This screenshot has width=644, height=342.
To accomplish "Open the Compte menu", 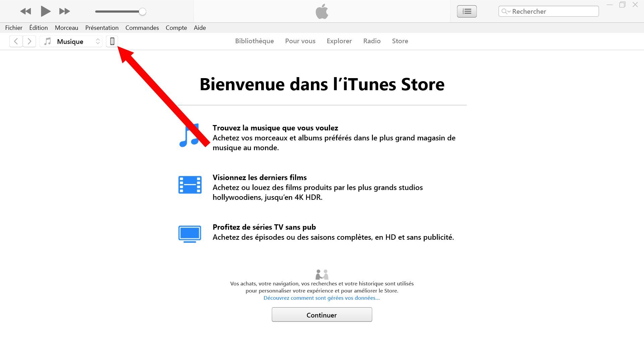I will 176,28.
